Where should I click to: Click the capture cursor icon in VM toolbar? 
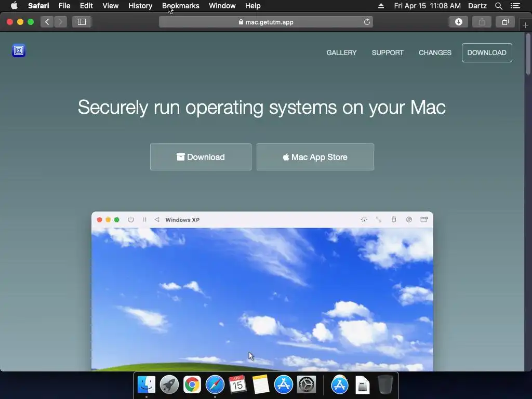coord(364,220)
